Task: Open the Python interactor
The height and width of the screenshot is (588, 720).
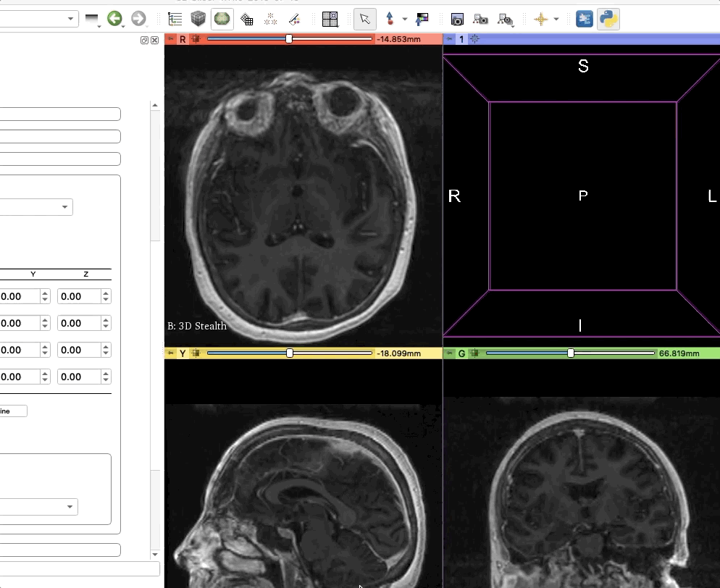Action: (x=608, y=20)
